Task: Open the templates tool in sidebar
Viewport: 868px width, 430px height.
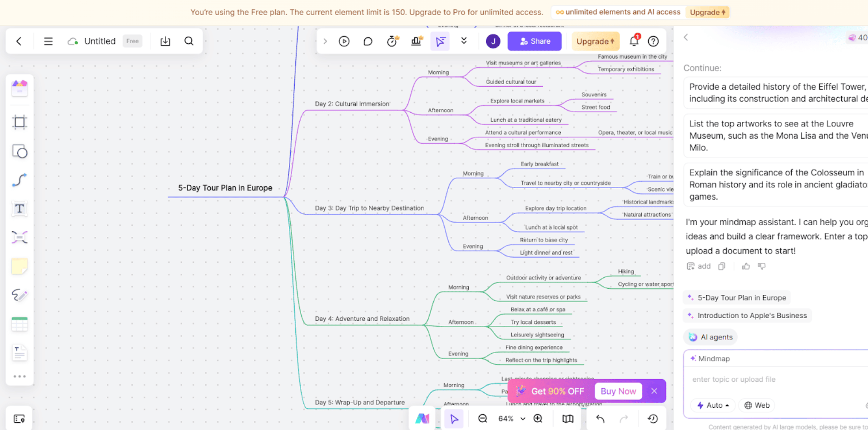Action: [20, 88]
